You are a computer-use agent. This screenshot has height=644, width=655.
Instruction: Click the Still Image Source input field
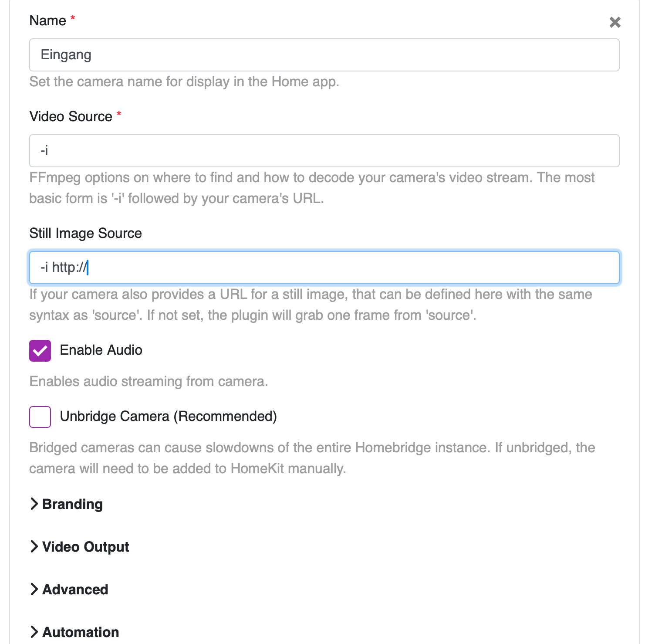click(x=324, y=268)
